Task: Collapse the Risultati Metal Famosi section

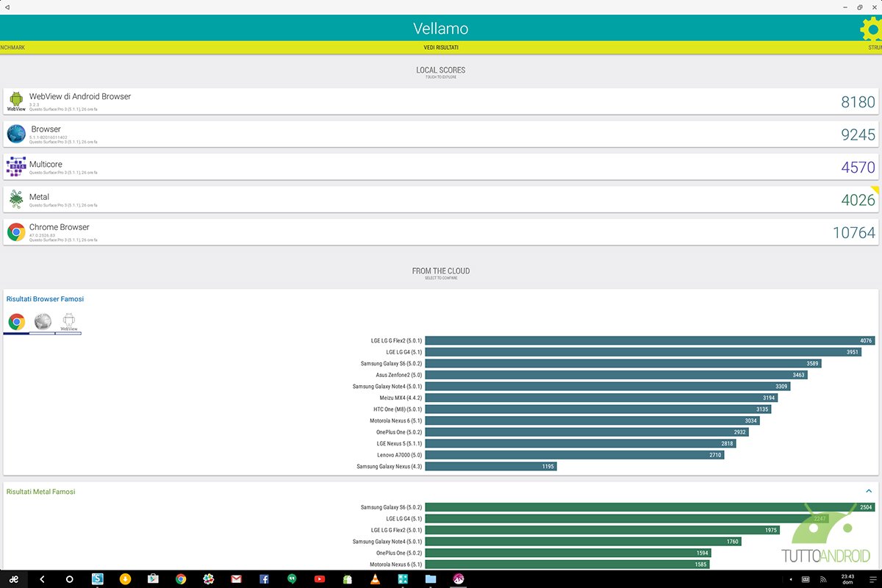Action: click(x=869, y=491)
